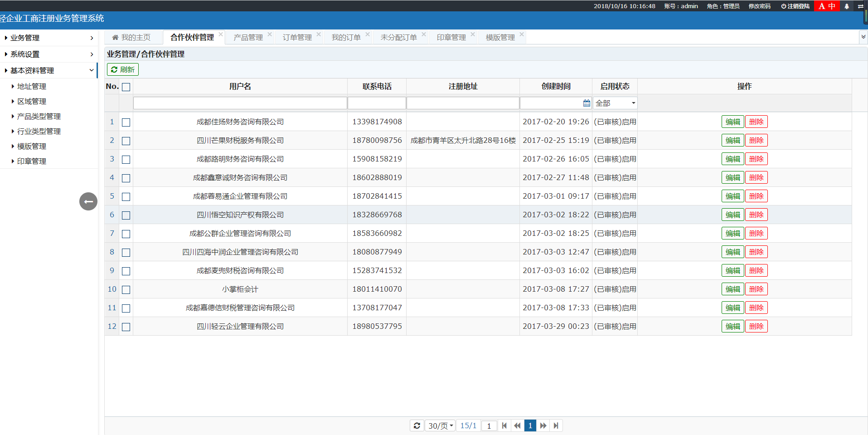Close the 产品管理 tab with its X
The width and height of the screenshot is (868, 435).
pyautogui.click(x=270, y=34)
